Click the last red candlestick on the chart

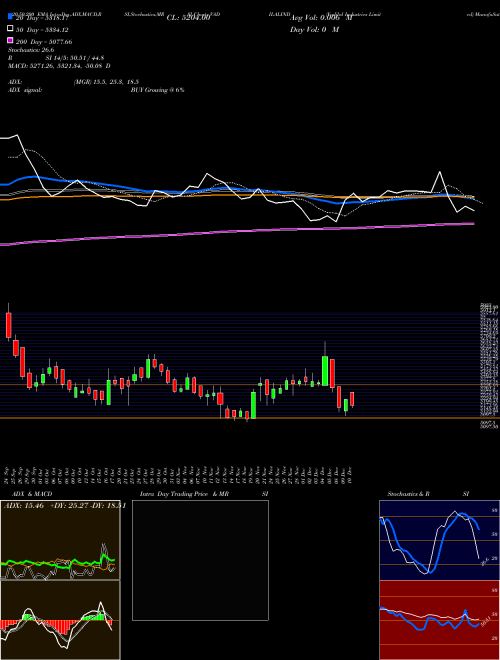352,399
